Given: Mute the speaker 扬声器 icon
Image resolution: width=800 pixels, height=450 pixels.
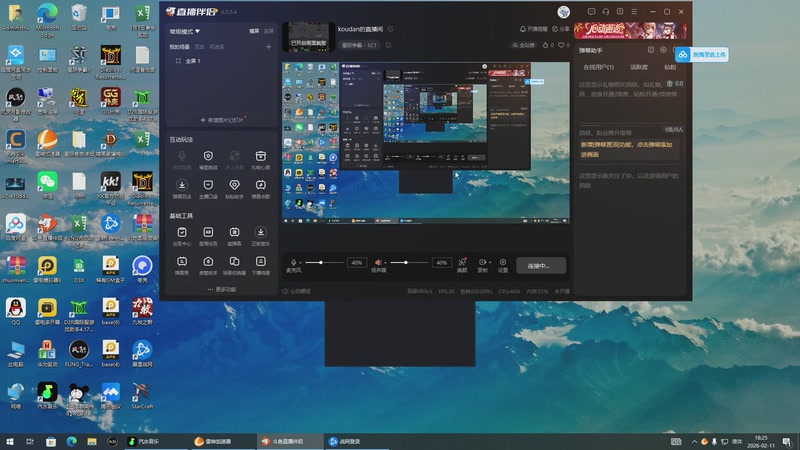Looking at the screenshot, I should (378, 262).
